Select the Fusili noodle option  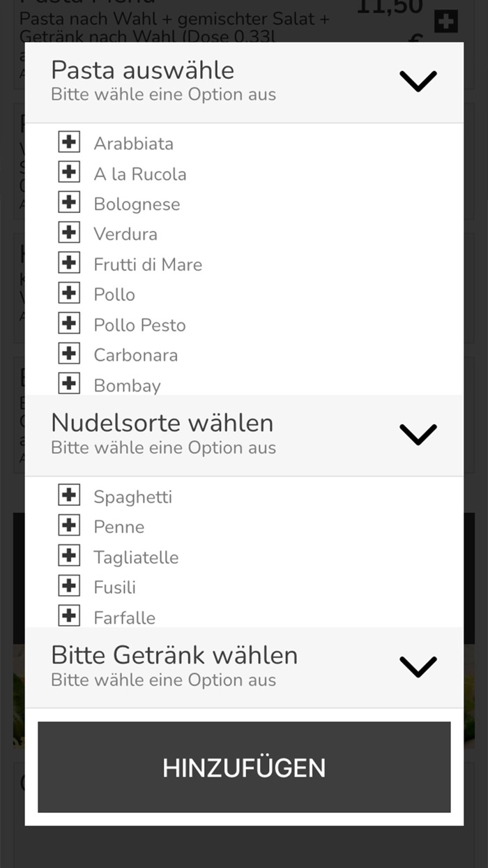116,586
